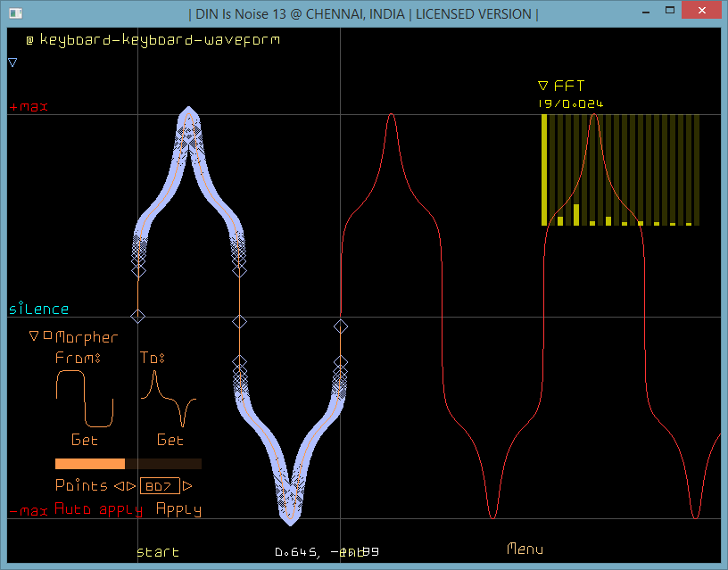This screenshot has width=728, height=570.
Task: Open the Menu at bottom
Action: [525, 549]
